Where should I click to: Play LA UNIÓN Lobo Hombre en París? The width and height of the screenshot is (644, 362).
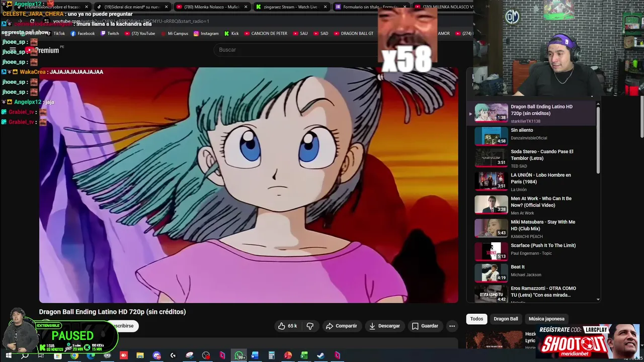[x=531, y=181]
